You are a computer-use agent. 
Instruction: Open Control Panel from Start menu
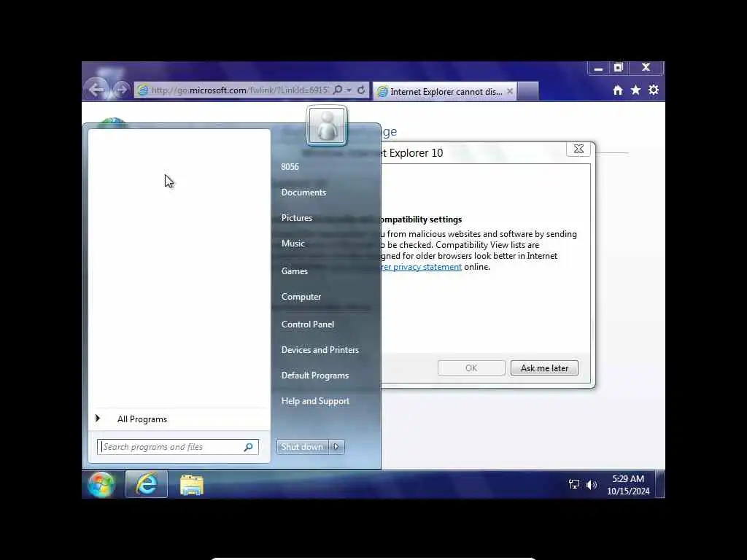[x=307, y=324]
